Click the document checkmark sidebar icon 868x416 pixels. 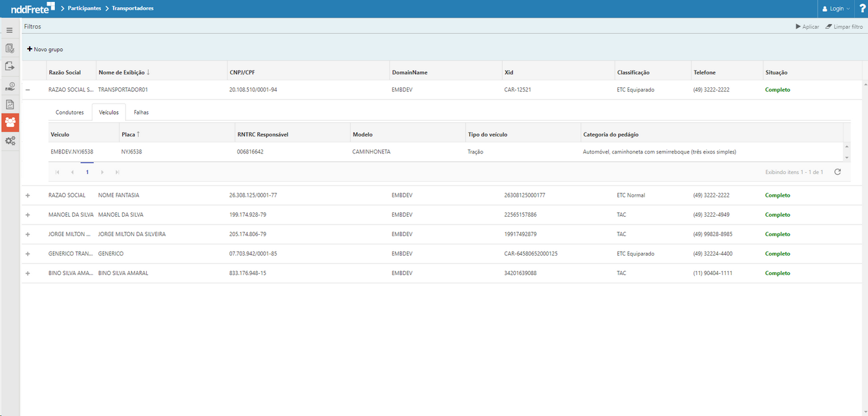(10, 48)
